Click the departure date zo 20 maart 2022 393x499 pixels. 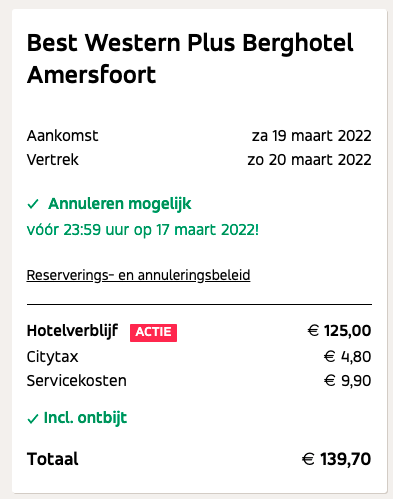click(x=309, y=160)
